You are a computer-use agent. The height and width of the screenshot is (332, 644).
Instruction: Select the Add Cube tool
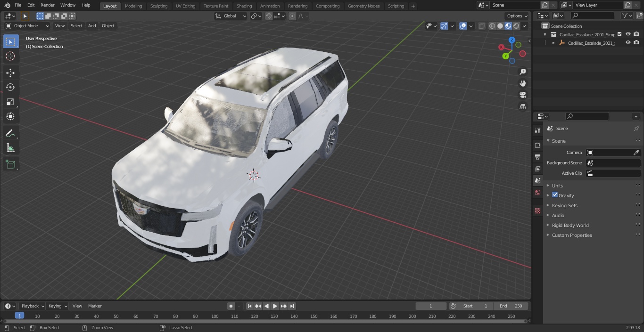10,165
